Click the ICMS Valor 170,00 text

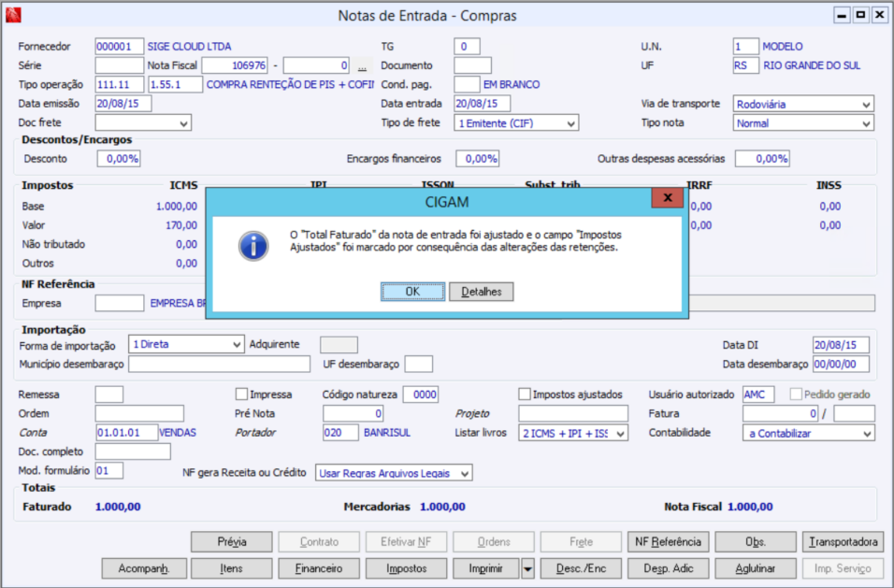coord(181,225)
